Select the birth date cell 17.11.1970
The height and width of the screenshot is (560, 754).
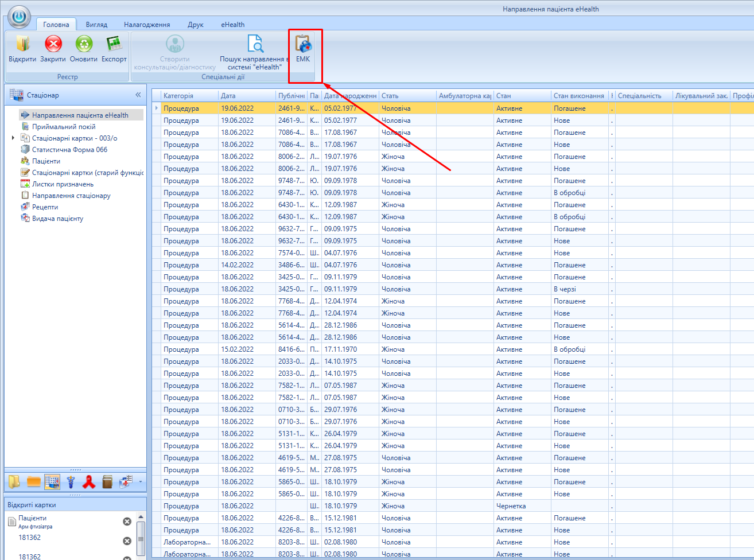pyautogui.click(x=350, y=349)
